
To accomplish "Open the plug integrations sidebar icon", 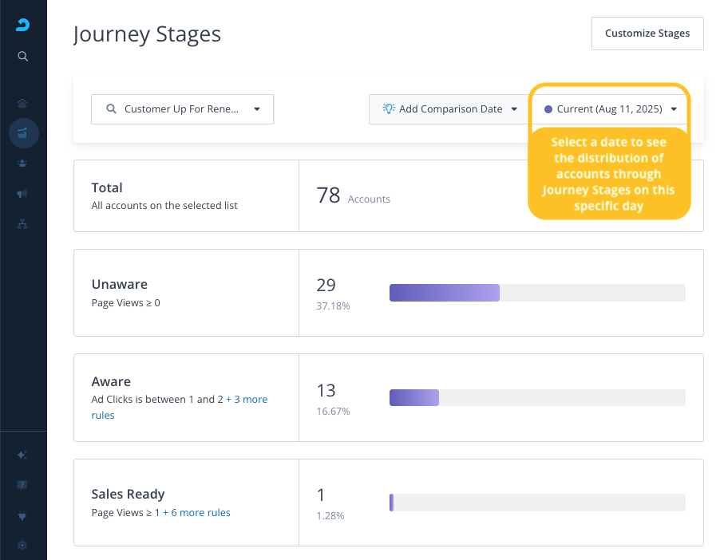I will (x=22, y=515).
